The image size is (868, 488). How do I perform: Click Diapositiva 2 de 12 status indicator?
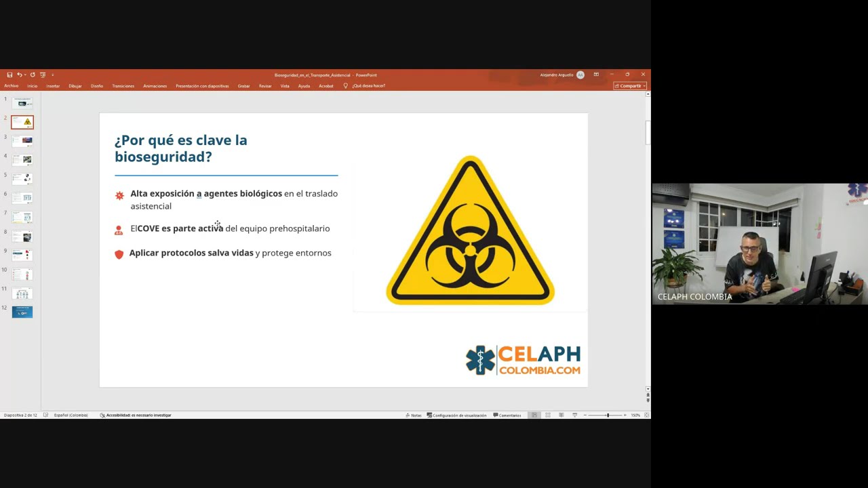tap(20, 415)
